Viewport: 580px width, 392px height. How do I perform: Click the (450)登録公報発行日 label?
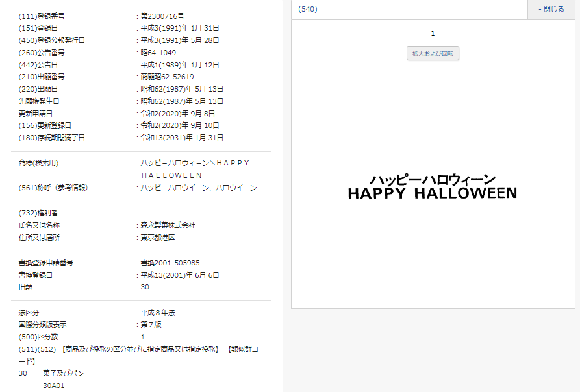click(52, 40)
